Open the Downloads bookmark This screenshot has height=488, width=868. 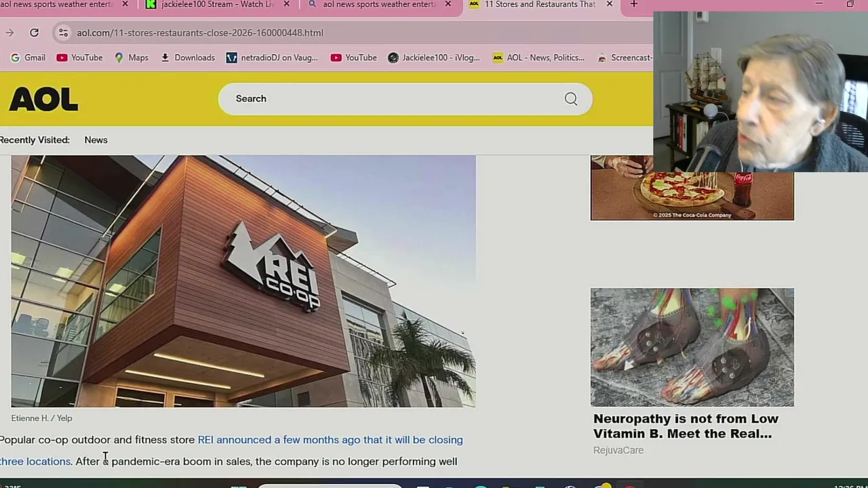tap(188, 58)
